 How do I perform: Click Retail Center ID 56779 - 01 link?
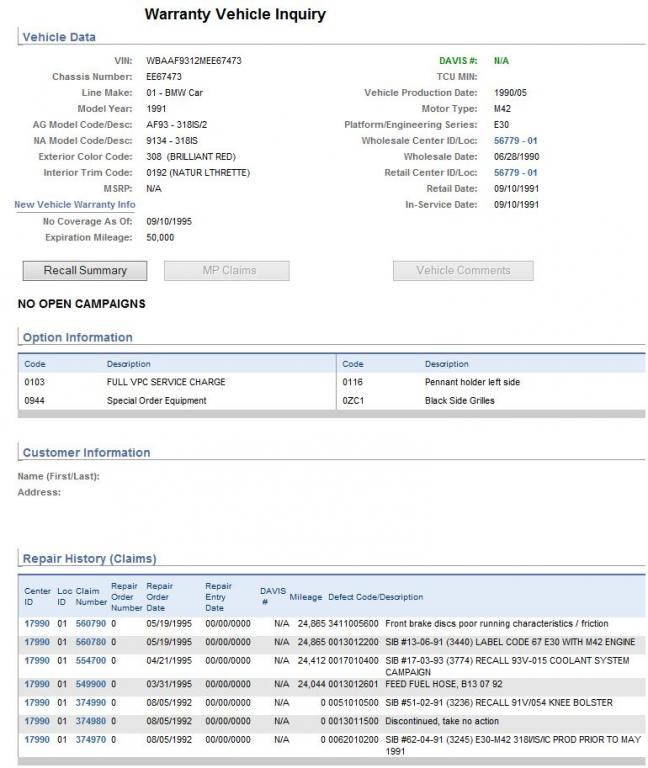tap(515, 173)
